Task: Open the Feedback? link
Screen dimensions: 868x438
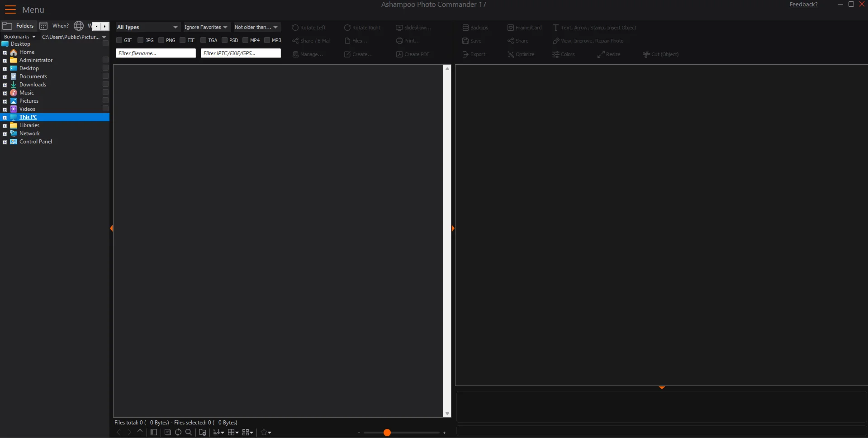Action: pyautogui.click(x=803, y=5)
